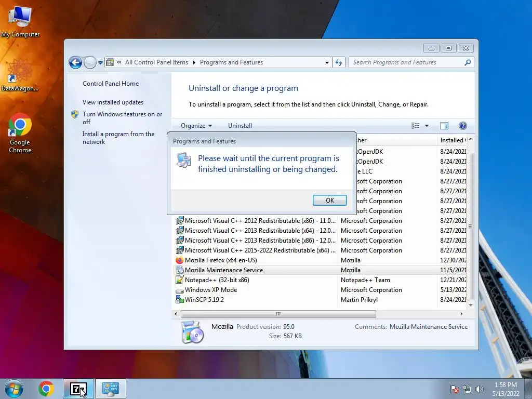Click the Mozilla Maintenance Service row icon

coord(179,270)
